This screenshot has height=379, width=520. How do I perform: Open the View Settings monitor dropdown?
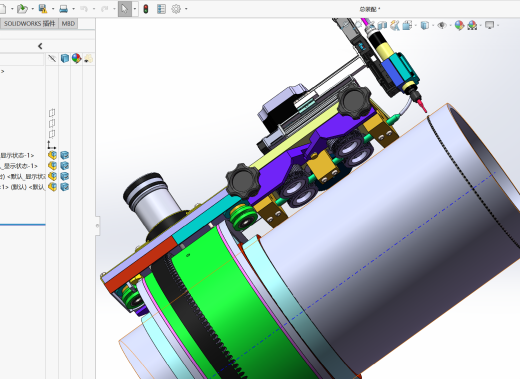490,25
